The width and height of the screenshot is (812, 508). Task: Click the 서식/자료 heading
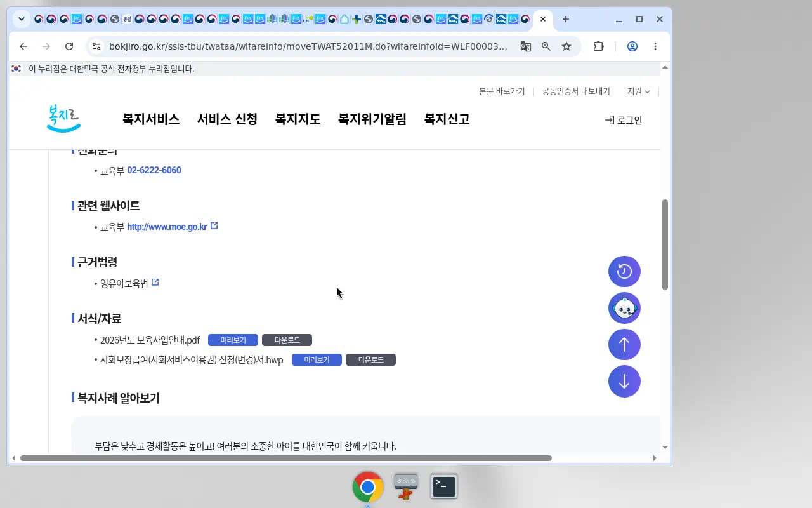[99, 318]
